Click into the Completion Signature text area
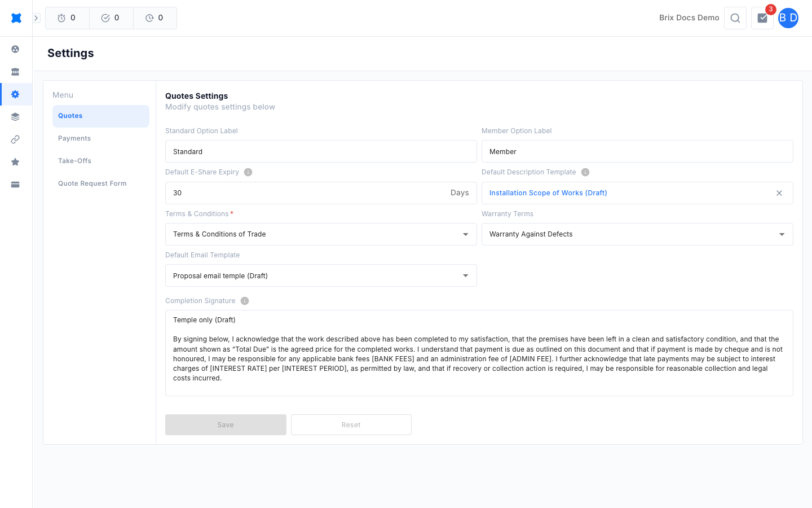 [x=479, y=353]
